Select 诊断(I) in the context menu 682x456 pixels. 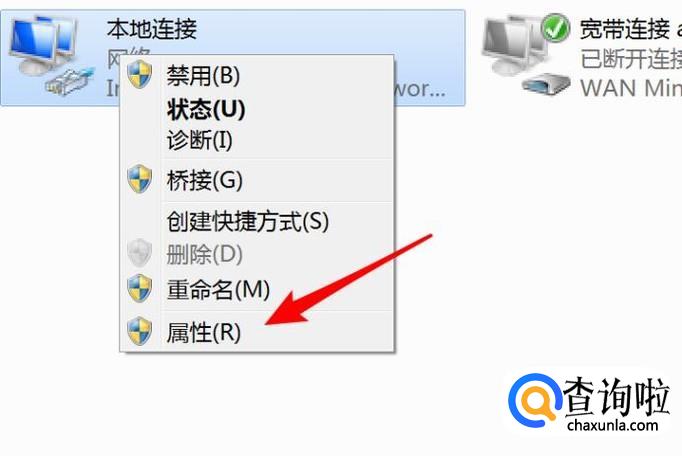(x=257, y=140)
